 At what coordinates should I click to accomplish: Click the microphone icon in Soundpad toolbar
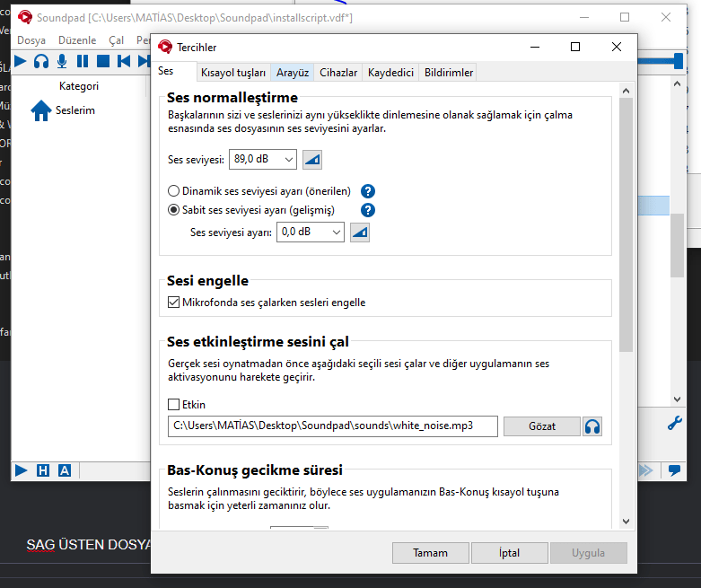(x=62, y=61)
